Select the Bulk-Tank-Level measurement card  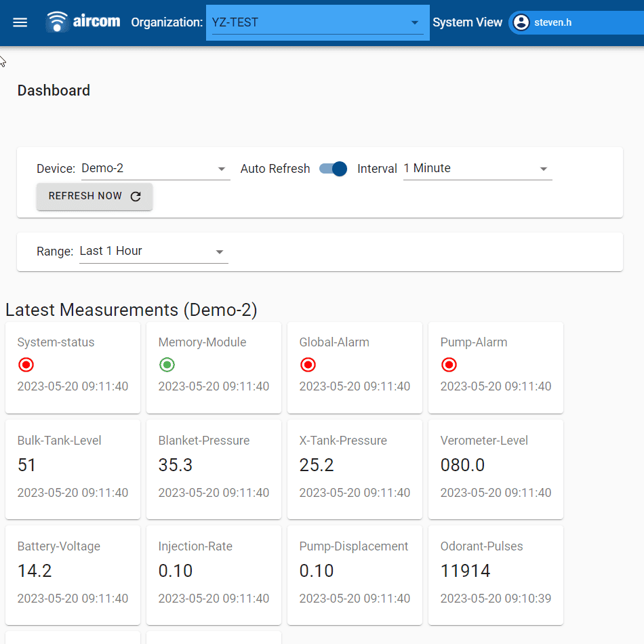(x=73, y=468)
